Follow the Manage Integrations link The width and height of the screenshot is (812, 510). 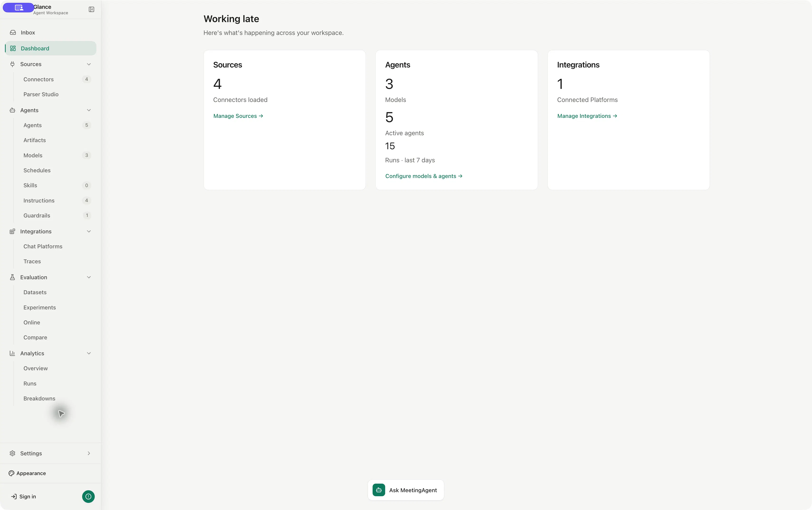587,116
